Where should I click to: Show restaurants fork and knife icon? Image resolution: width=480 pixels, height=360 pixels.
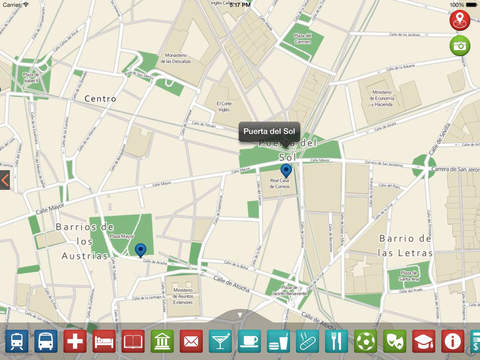tap(337, 341)
